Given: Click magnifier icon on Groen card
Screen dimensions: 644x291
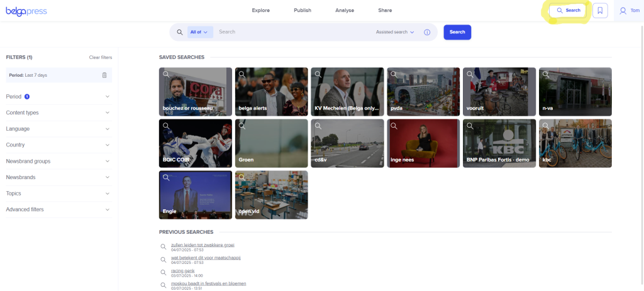Looking at the screenshot, I should 242,126.
